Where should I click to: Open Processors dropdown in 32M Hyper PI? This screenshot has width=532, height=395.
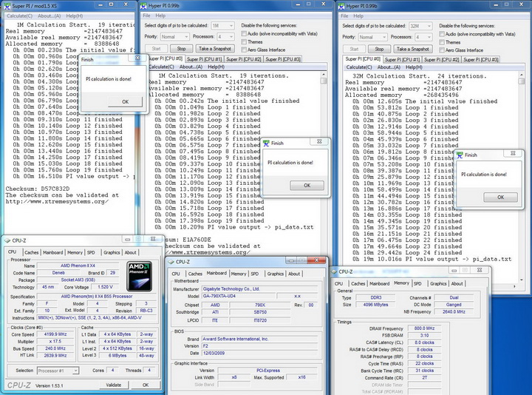point(423,37)
